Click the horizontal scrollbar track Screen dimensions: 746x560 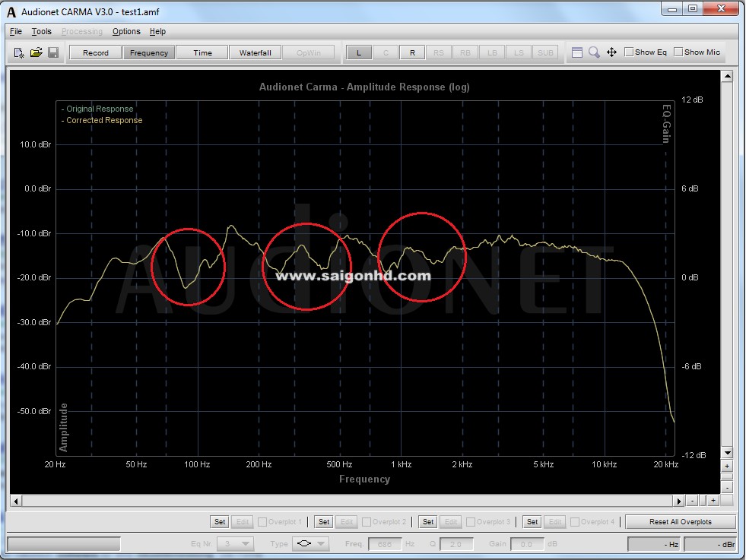click(348, 501)
